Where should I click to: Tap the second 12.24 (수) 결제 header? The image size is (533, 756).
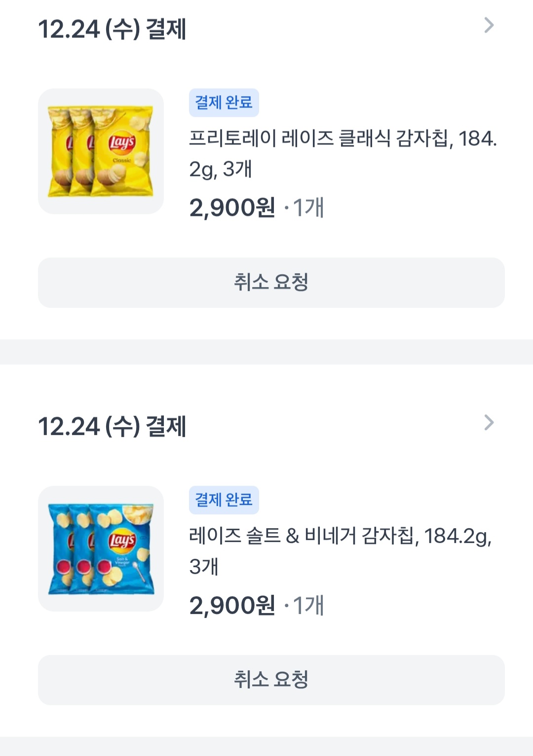112,427
